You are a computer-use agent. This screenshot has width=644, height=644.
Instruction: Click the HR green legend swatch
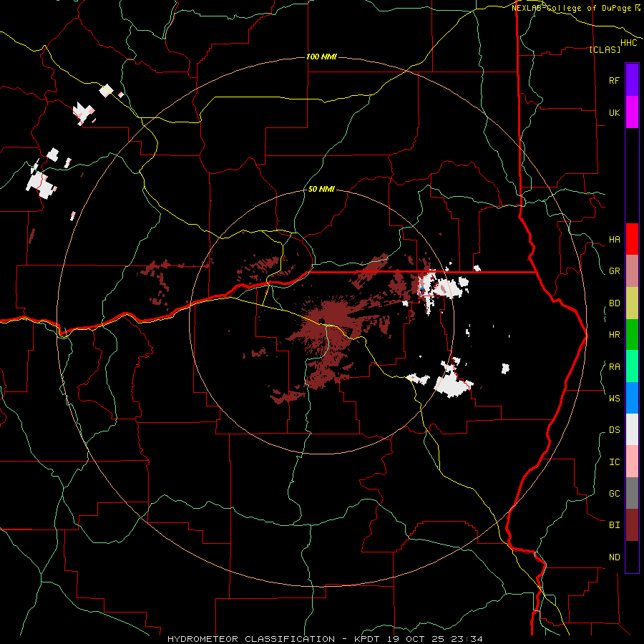[632, 334]
